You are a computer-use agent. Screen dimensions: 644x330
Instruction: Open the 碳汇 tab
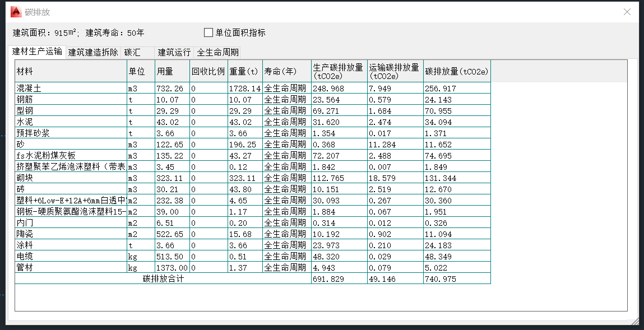tap(133, 53)
